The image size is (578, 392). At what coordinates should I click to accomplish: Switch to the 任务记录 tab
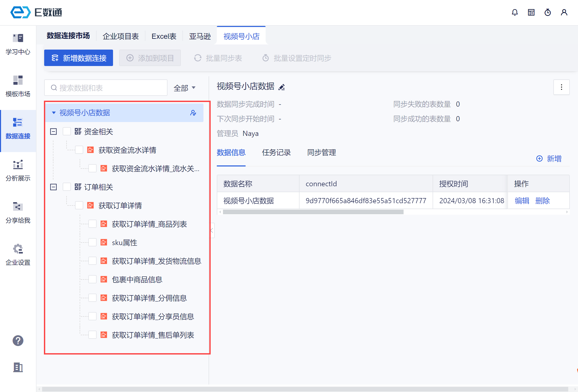point(276,153)
